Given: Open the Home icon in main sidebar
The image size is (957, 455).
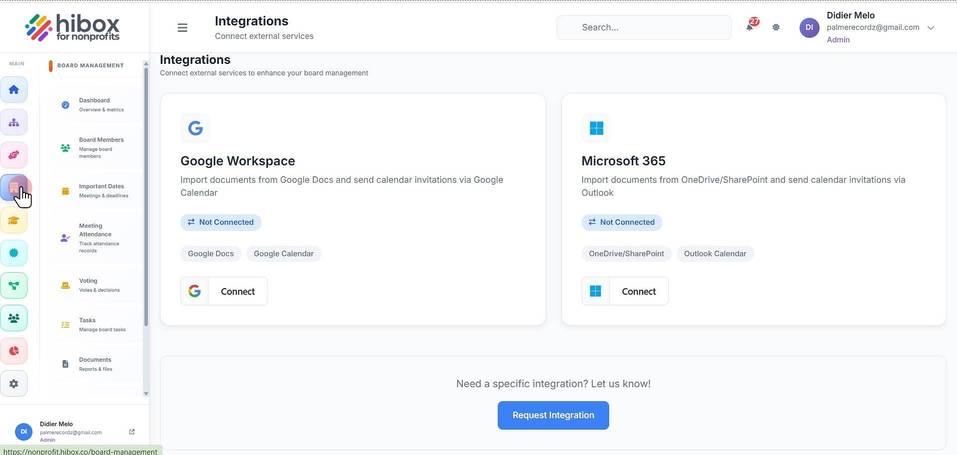Looking at the screenshot, I should pos(13,90).
